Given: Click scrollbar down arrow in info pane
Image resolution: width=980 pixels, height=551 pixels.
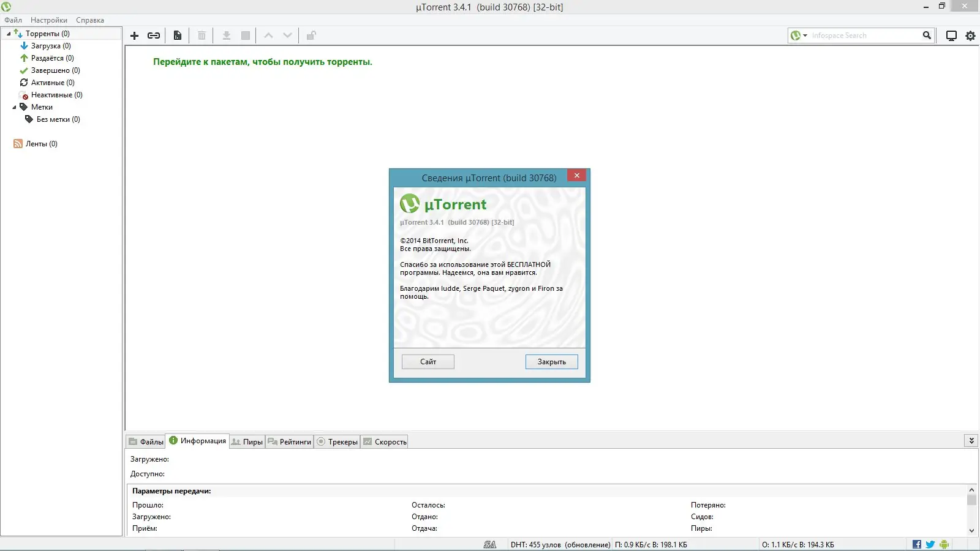Looking at the screenshot, I should 971,530.
